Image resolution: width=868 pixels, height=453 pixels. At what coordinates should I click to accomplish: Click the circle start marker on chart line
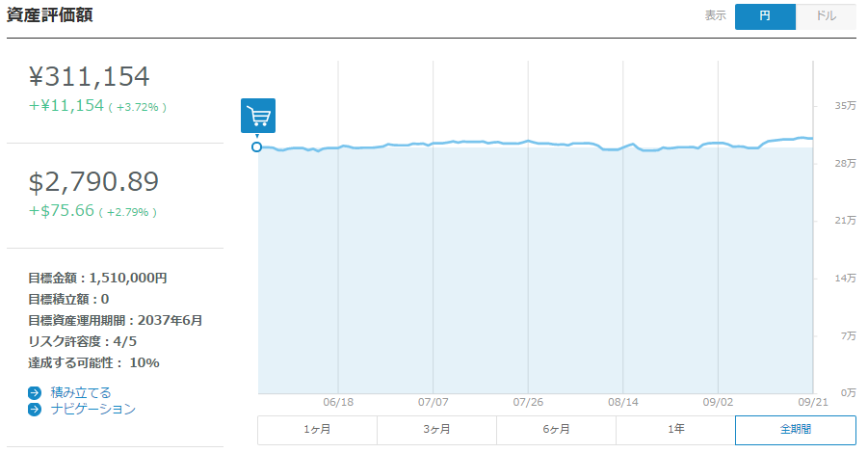point(256,147)
